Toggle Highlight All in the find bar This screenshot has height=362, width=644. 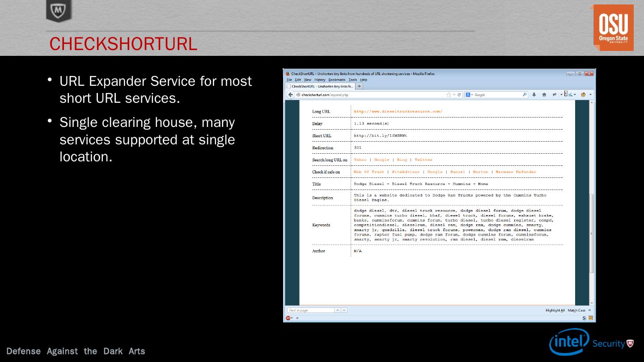[555, 310]
